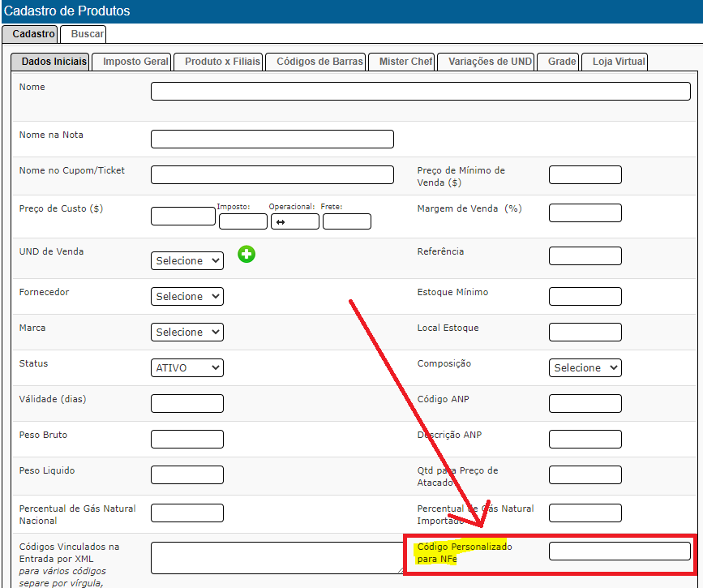Select the Loja Virtual tab
The width and height of the screenshot is (703, 588).
[x=619, y=62]
